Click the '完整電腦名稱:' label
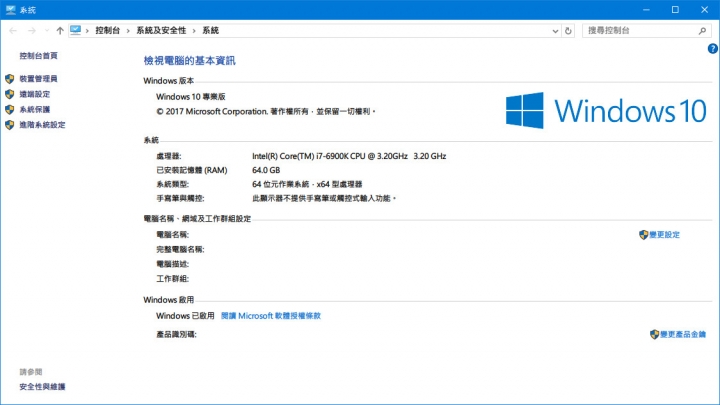Image resolution: width=720 pixels, height=405 pixels. pos(180,249)
